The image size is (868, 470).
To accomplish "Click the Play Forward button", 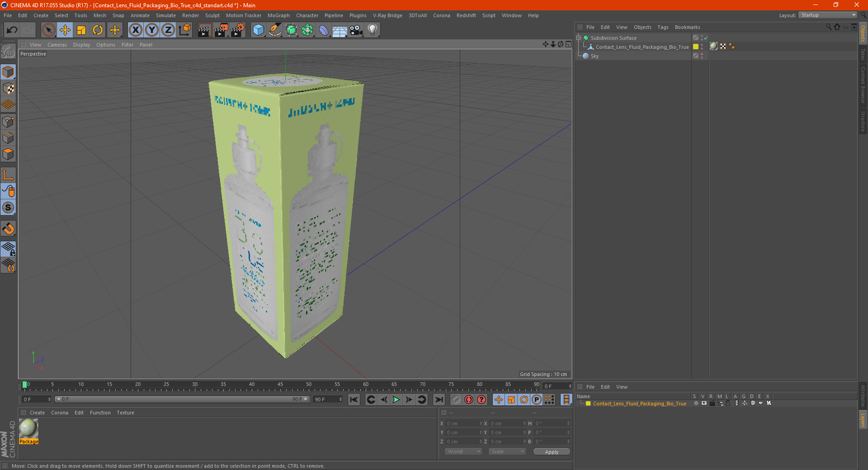I will (396, 399).
